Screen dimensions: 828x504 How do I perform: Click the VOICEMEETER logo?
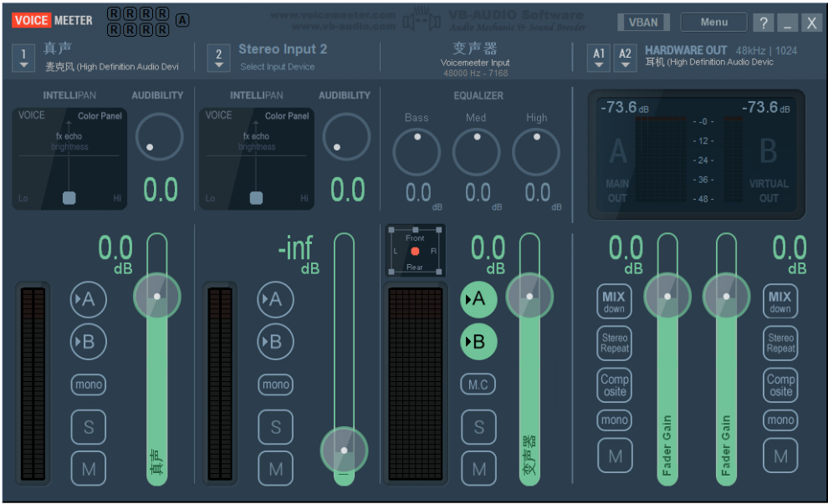53,21
